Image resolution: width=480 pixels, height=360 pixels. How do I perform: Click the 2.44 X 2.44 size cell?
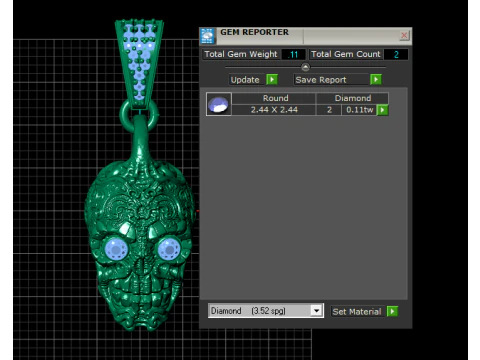(274, 110)
